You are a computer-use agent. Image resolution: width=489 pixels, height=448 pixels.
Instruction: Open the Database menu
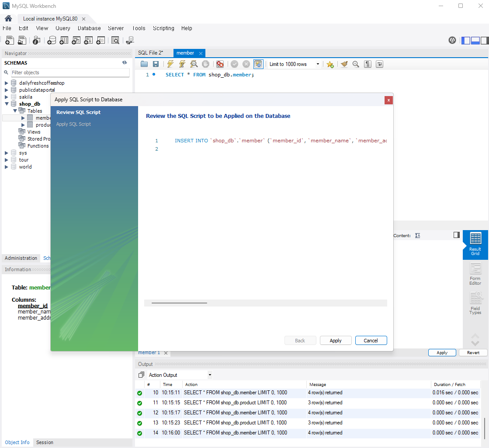pyautogui.click(x=89, y=28)
